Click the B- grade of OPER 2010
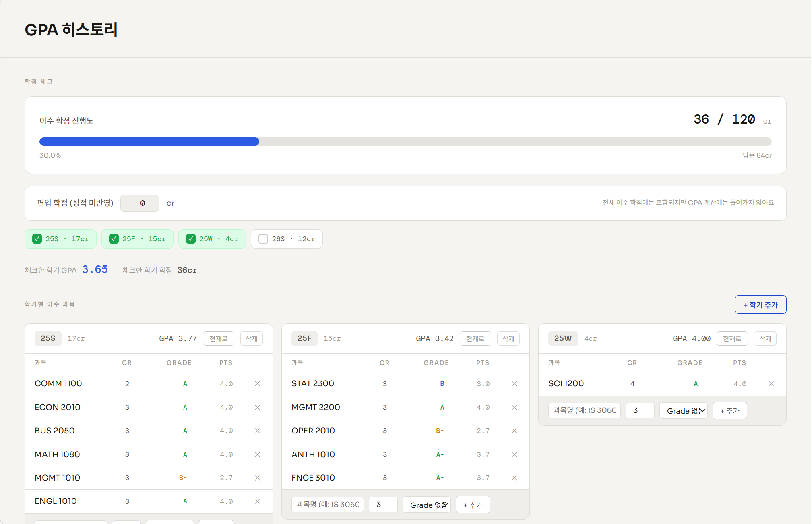Image resolution: width=812 pixels, height=524 pixels. tap(440, 431)
